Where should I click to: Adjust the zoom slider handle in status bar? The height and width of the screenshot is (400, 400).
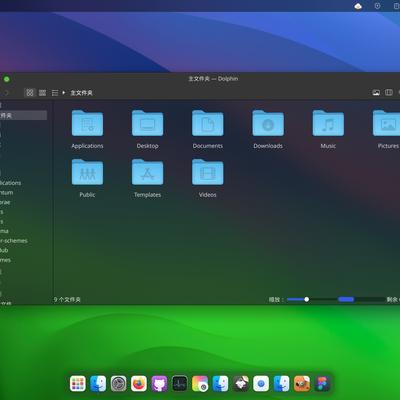[x=306, y=299]
